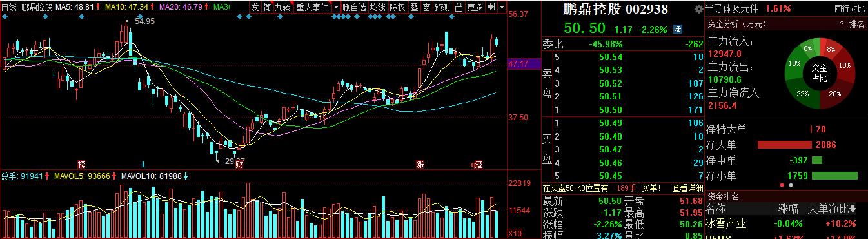Click the question mark help icon in 资金分析

842,24
